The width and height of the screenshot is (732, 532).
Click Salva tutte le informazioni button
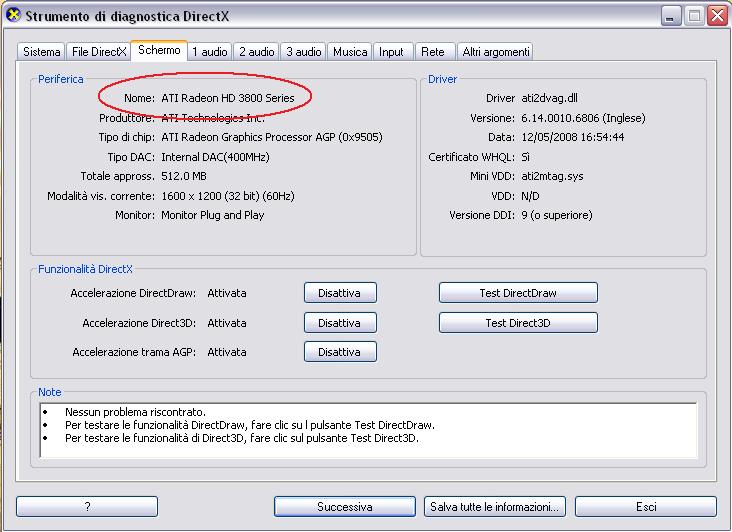coord(495,507)
